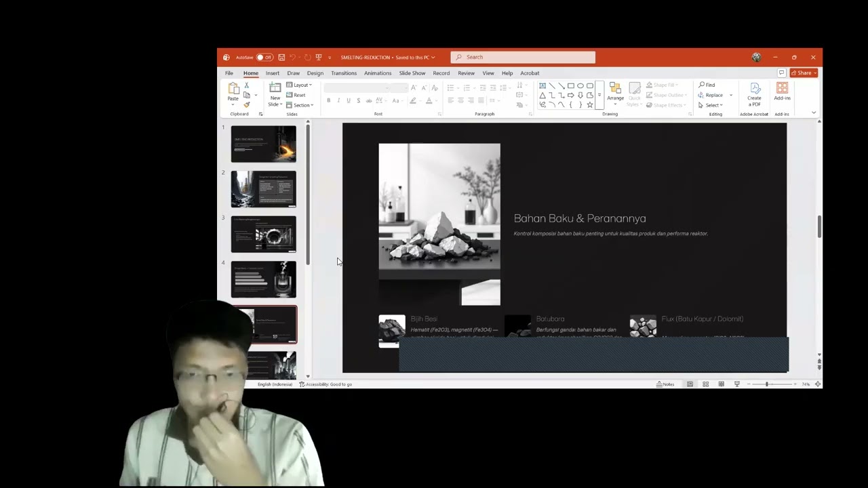Open Shape Fill dropdown
The image size is (868, 488).
click(662, 85)
